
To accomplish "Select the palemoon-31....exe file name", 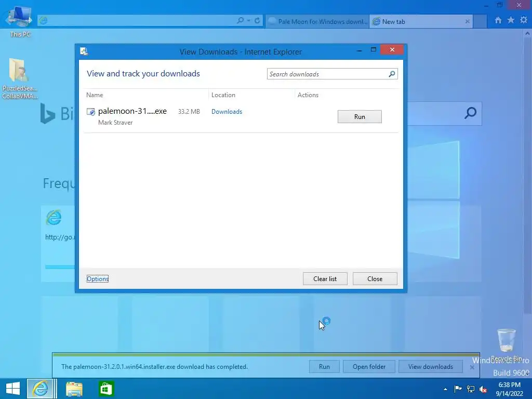I will point(132,111).
